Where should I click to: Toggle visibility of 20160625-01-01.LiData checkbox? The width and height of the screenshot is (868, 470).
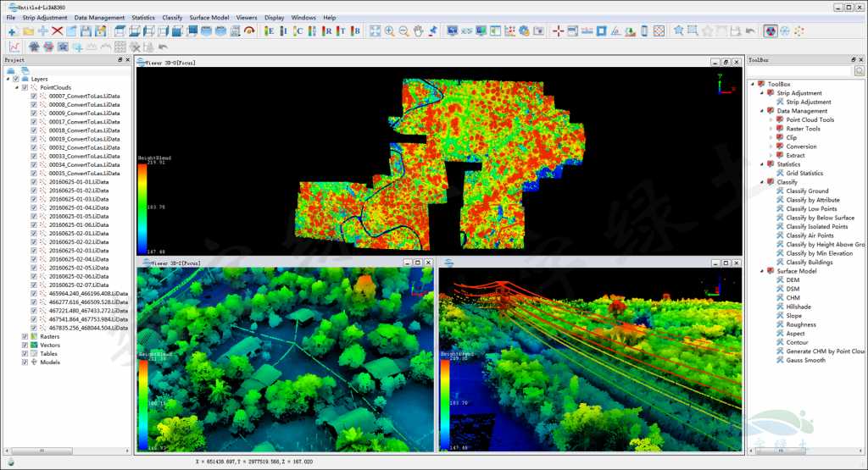coord(34,182)
